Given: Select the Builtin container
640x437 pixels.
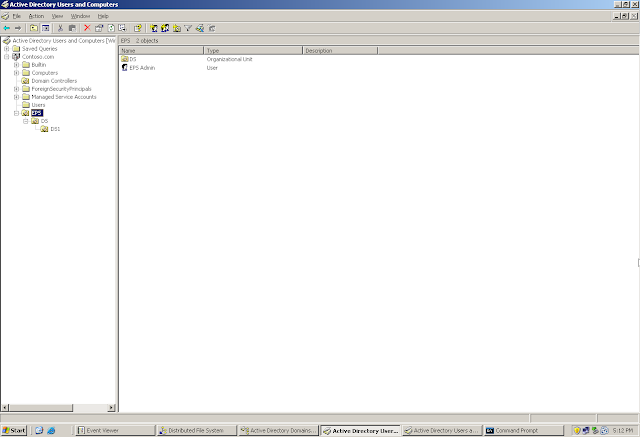Looking at the screenshot, I should 39,65.
